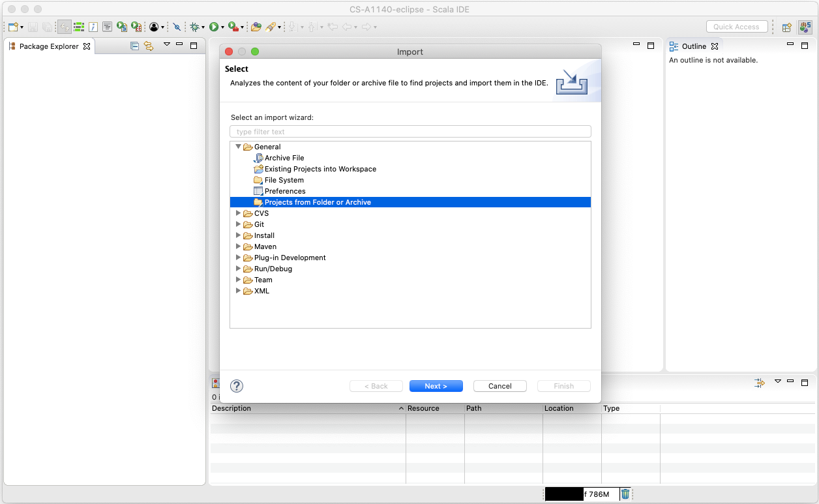Click Collapse All in Package Explorer
Viewport: 819px width, 504px height.
point(135,46)
